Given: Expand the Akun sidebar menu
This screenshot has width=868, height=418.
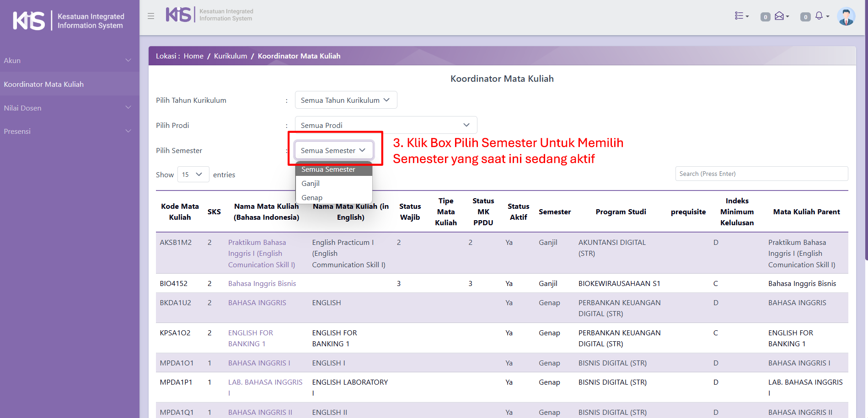Looking at the screenshot, I should click(69, 60).
